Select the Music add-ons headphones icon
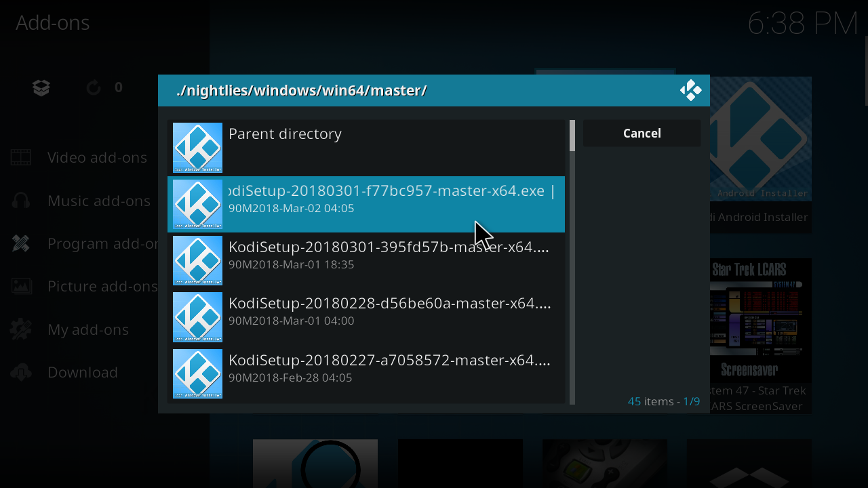Image resolution: width=868 pixels, height=488 pixels. (x=21, y=201)
